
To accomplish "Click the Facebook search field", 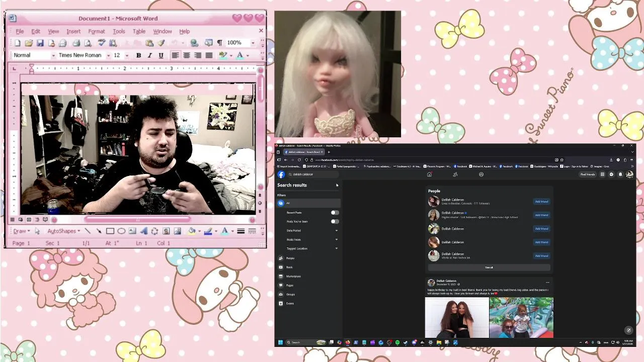I will 312,174.
